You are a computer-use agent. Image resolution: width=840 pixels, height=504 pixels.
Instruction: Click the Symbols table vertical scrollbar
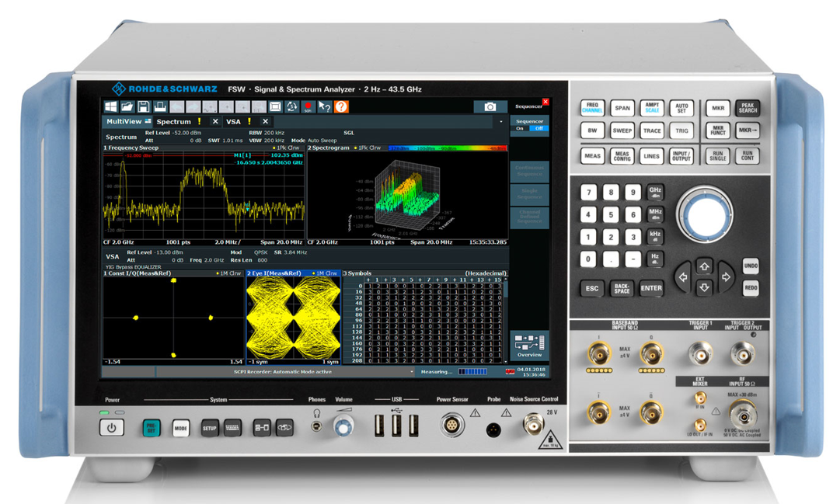click(506, 320)
